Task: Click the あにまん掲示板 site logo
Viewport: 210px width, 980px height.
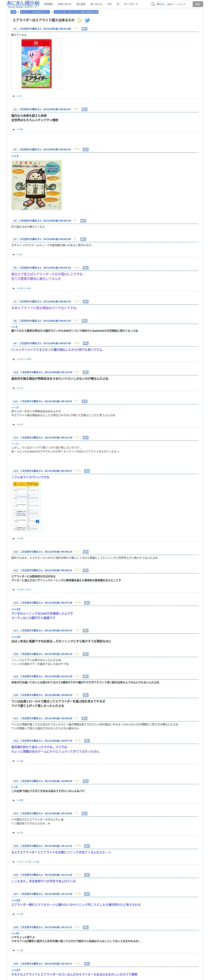Action: [x=23, y=4]
